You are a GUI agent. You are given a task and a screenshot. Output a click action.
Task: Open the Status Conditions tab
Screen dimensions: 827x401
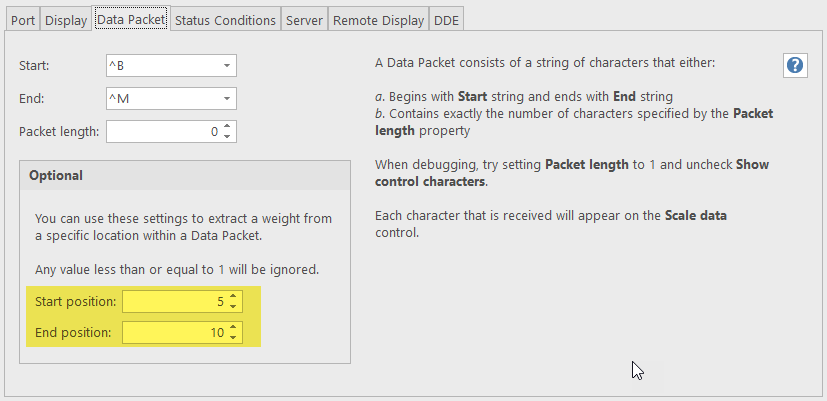point(225,19)
